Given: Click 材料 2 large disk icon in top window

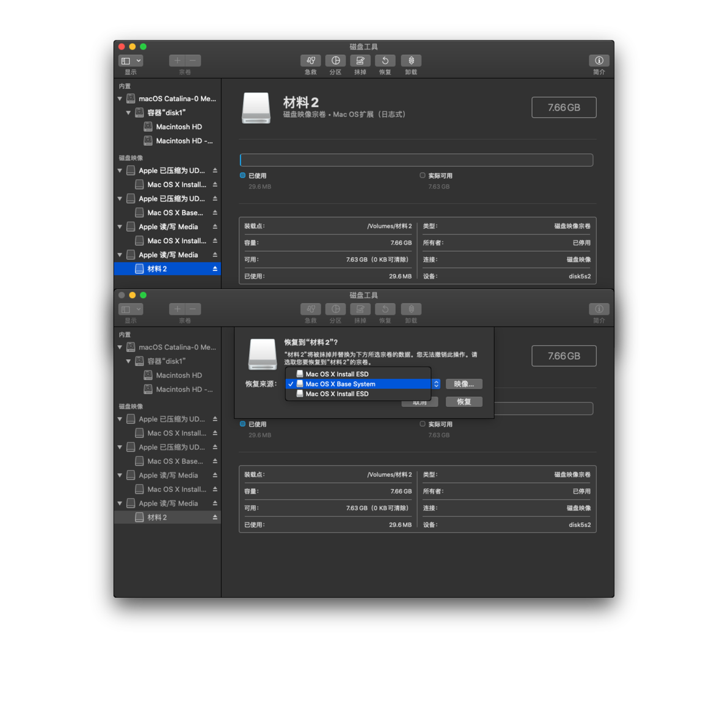Looking at the screenshot, I should tap(256, 108).
